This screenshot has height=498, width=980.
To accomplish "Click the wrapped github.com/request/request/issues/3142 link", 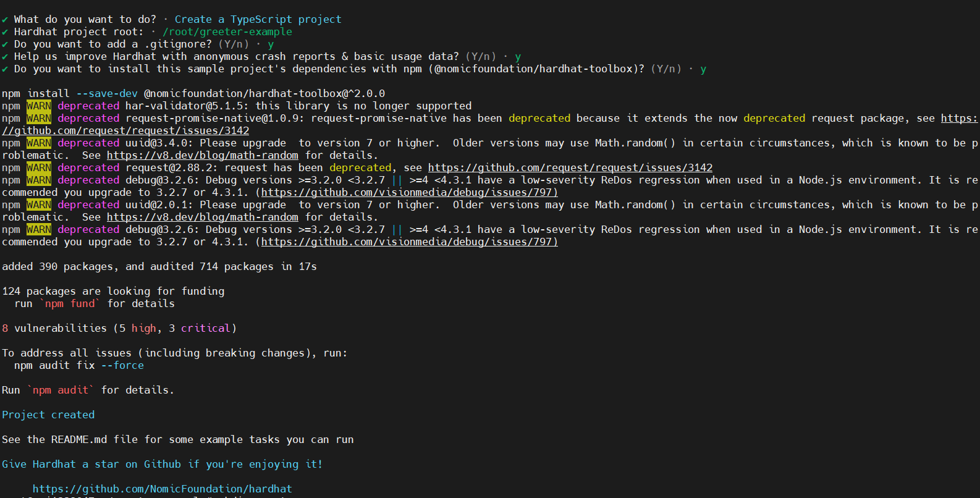I will [125, 130].
